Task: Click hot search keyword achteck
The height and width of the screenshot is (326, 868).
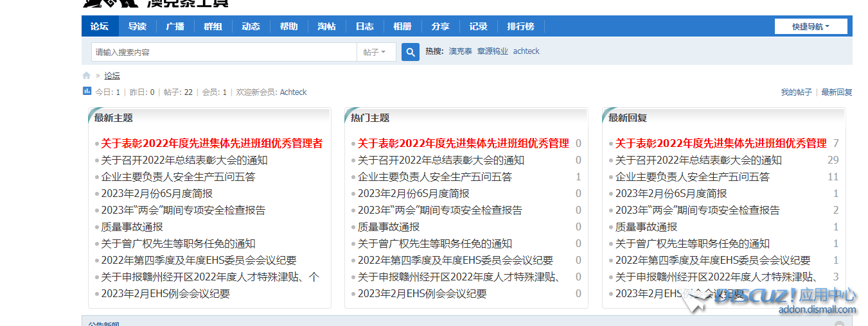Action: 526,51
